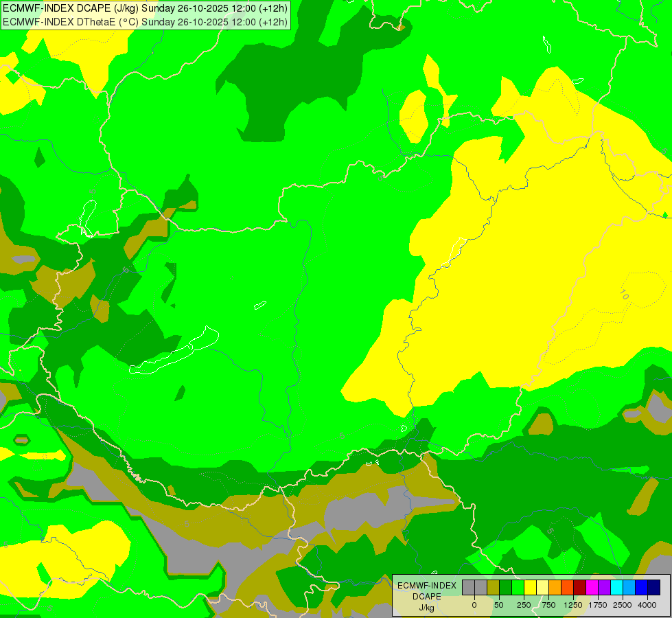Click the "J/kg" unit label in legend

(427, 607)
